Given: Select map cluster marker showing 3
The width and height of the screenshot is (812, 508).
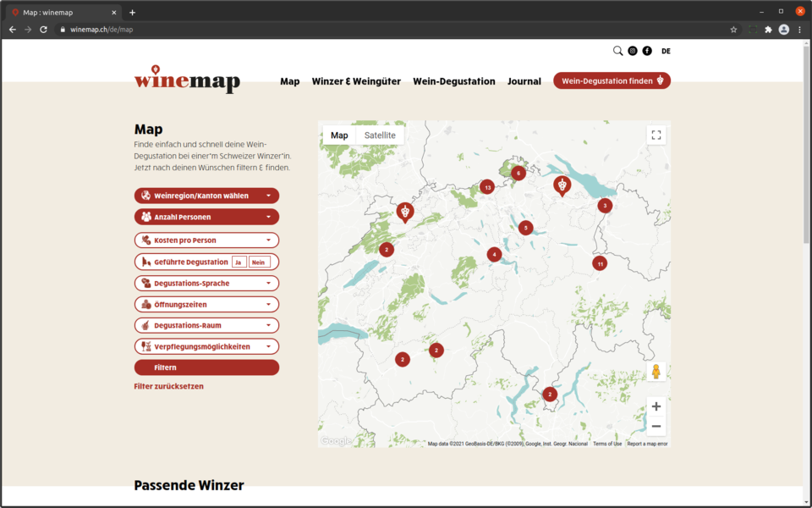Looking at the screenshot, I should [x=605, y=206].
